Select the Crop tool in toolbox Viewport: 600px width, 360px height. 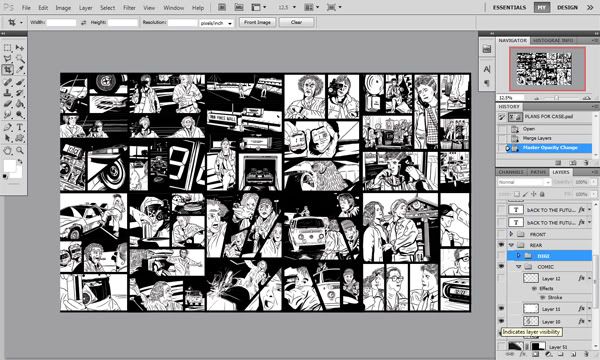(x=8, y=70)
